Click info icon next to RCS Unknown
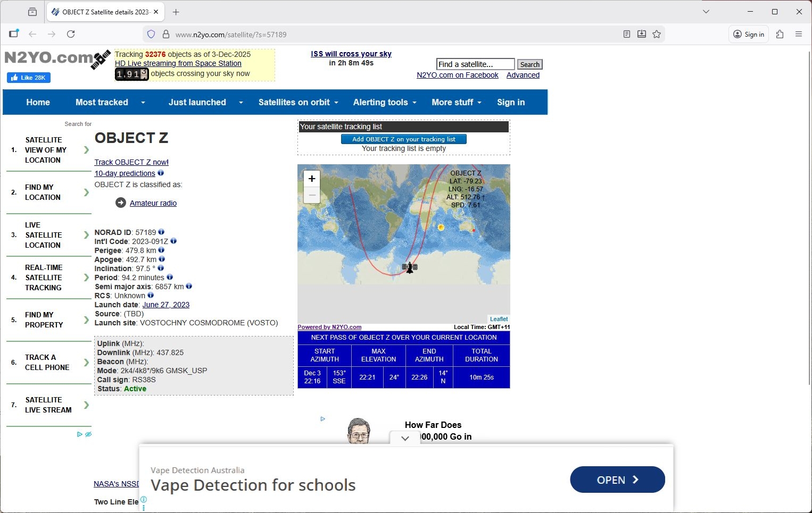812x513 pixels. point(151,295)
